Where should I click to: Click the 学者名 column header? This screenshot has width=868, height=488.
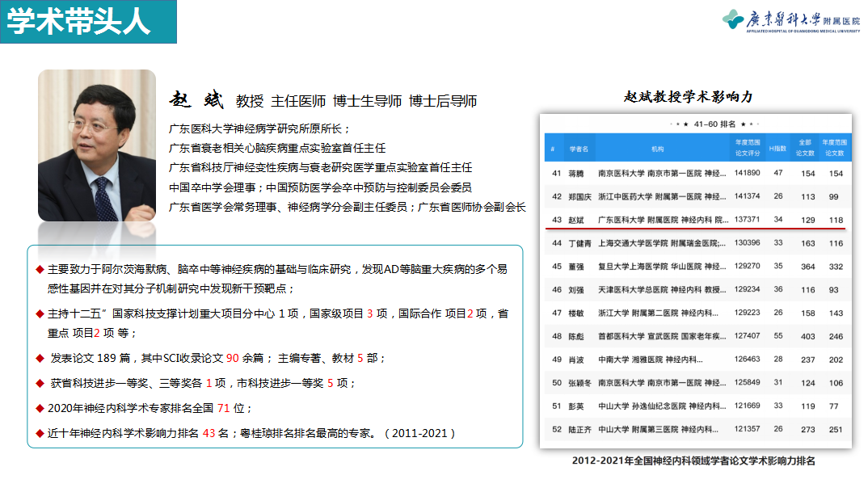578,149
